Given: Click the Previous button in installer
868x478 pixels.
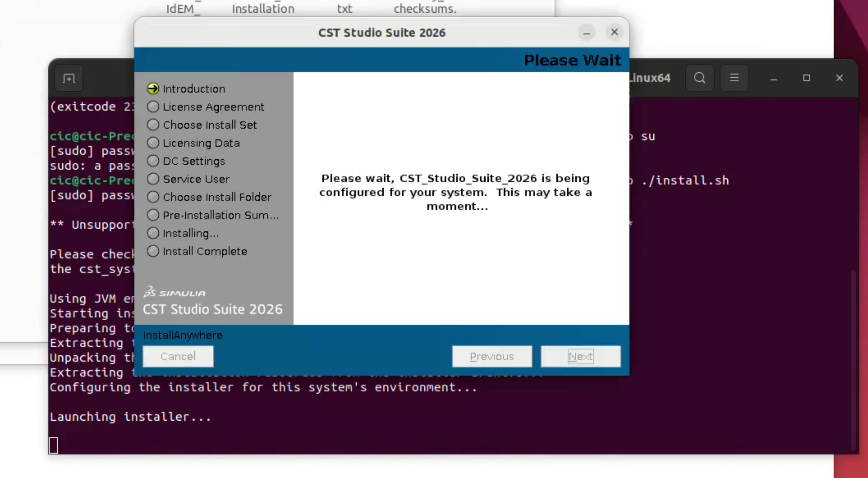Looking at the screenshot, I should 492,356.
